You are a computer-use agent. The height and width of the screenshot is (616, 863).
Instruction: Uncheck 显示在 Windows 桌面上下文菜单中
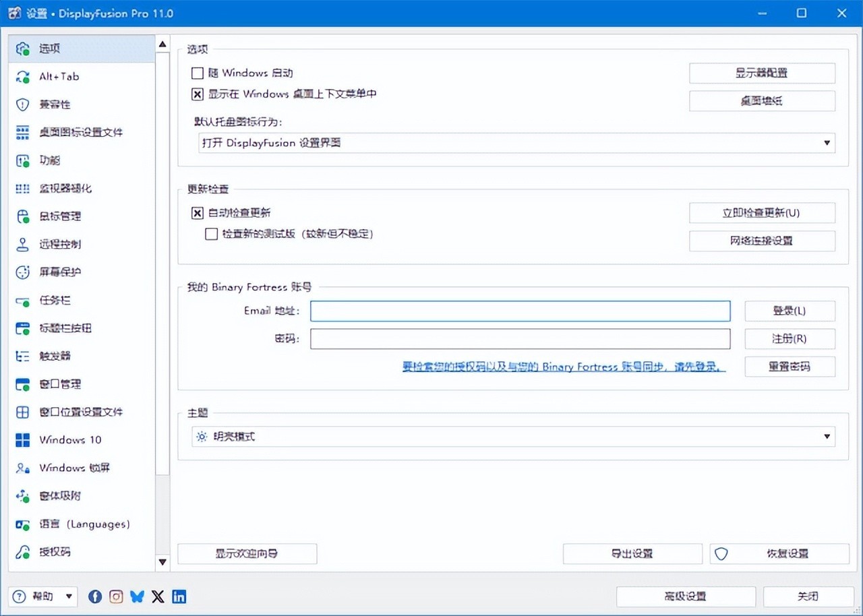pyautogui.click(x=198, y=94)
